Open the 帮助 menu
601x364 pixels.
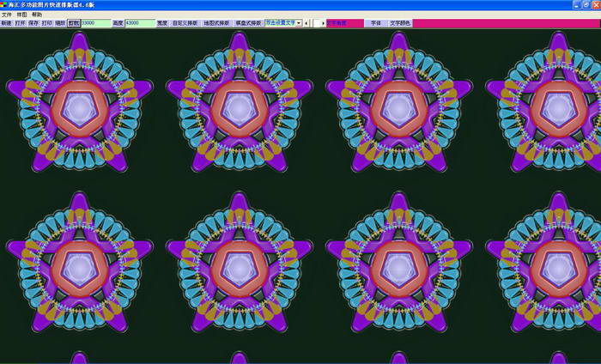coord(37,15)
